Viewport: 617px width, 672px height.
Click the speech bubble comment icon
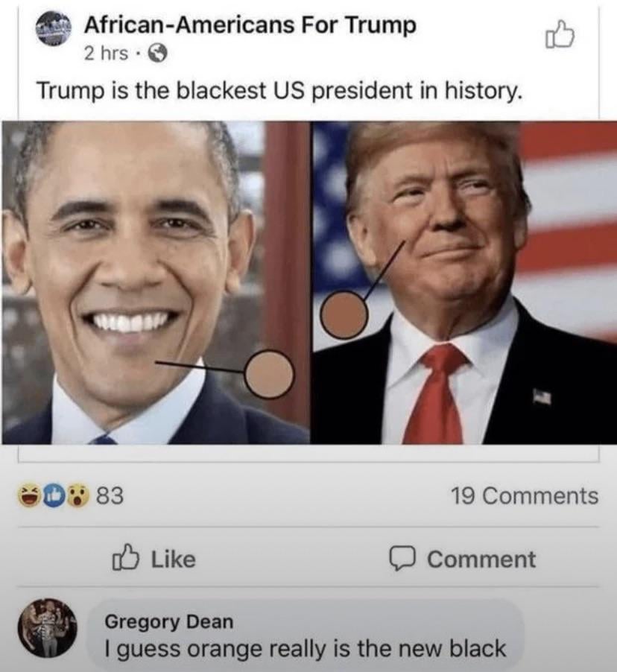click(402, 559)
